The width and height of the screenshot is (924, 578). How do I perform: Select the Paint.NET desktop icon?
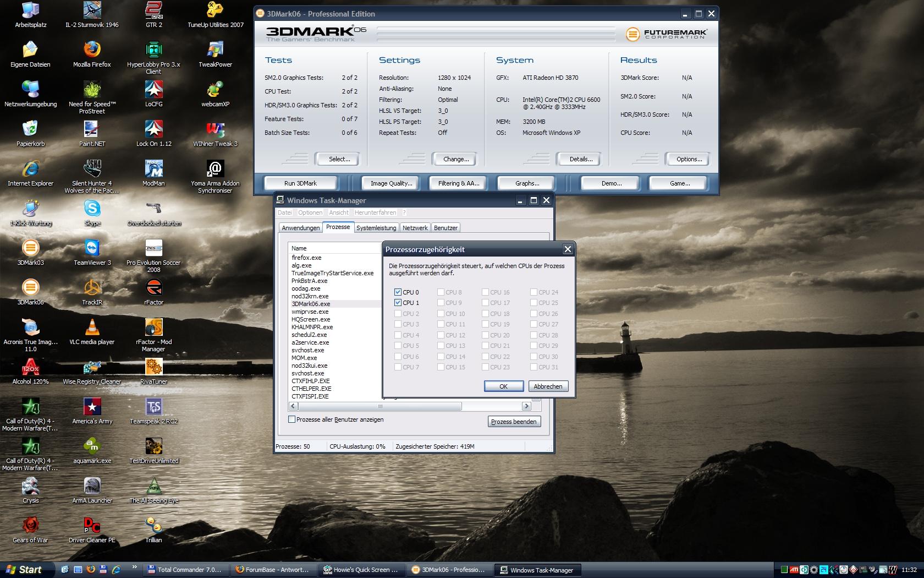[92, 133]
